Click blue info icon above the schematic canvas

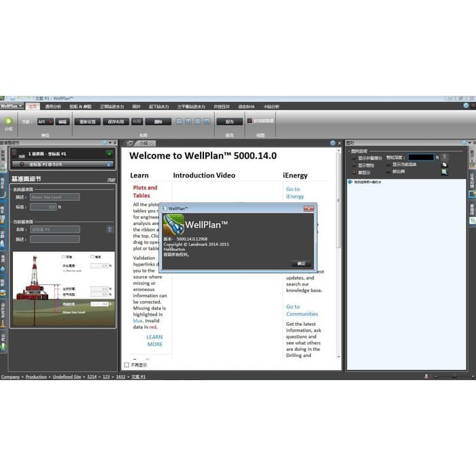350,182
